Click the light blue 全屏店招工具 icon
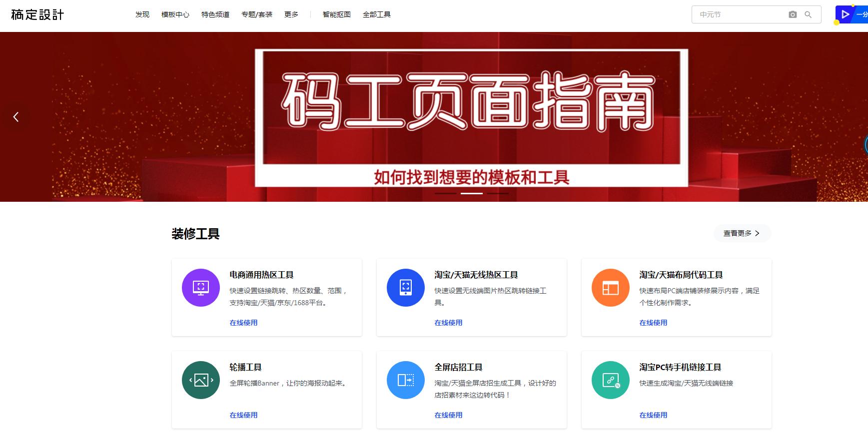This screenshot has height=439, width=868. [406, 380]
